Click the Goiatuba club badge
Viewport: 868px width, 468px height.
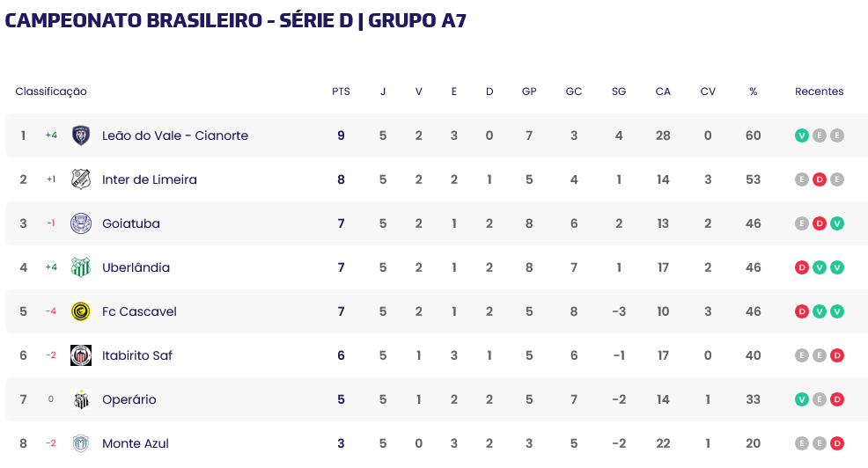pyautogui.click(x=81, y=223)
